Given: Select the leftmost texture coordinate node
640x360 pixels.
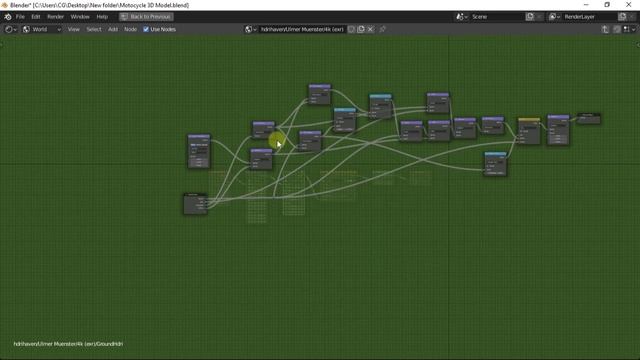Looking at the screenshot, I should 199,151.
